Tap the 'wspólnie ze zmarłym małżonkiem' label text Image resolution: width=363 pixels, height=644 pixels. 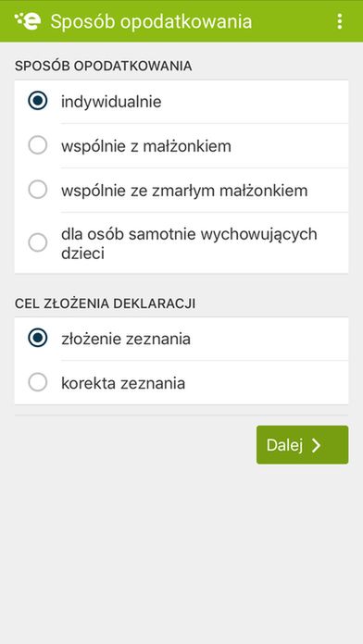tap(184, 191)
